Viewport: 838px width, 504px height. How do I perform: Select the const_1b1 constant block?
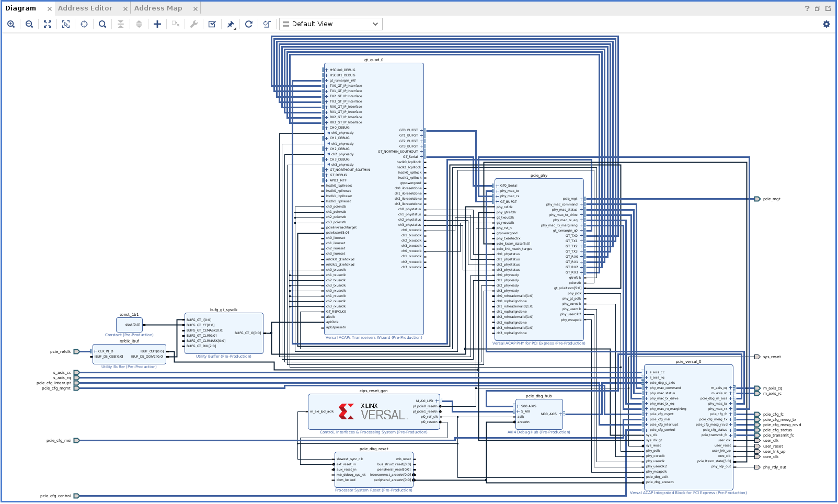[129, 325]
